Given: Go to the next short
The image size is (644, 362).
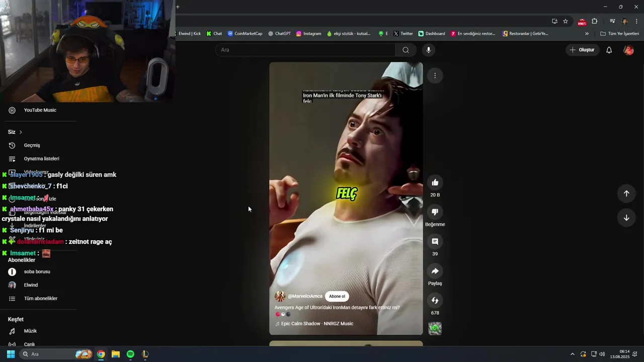Looking at the screenshot, I should click(626, 218).
